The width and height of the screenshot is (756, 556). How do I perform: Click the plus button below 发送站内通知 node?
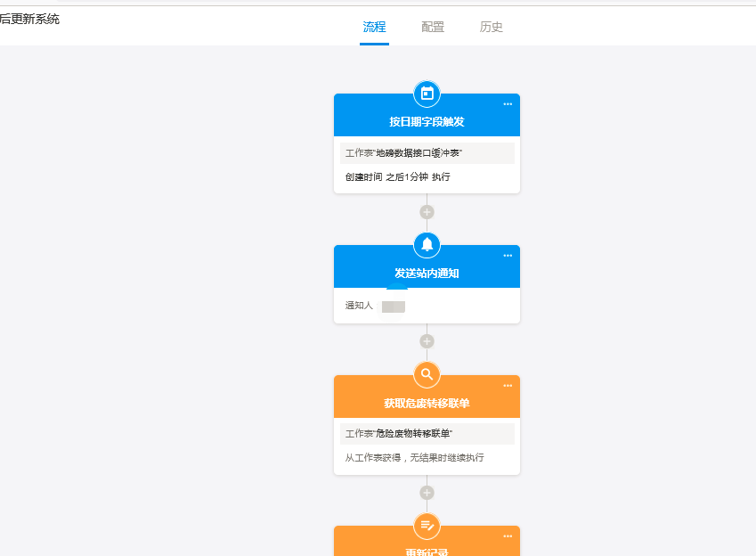[x=427, y=340]
